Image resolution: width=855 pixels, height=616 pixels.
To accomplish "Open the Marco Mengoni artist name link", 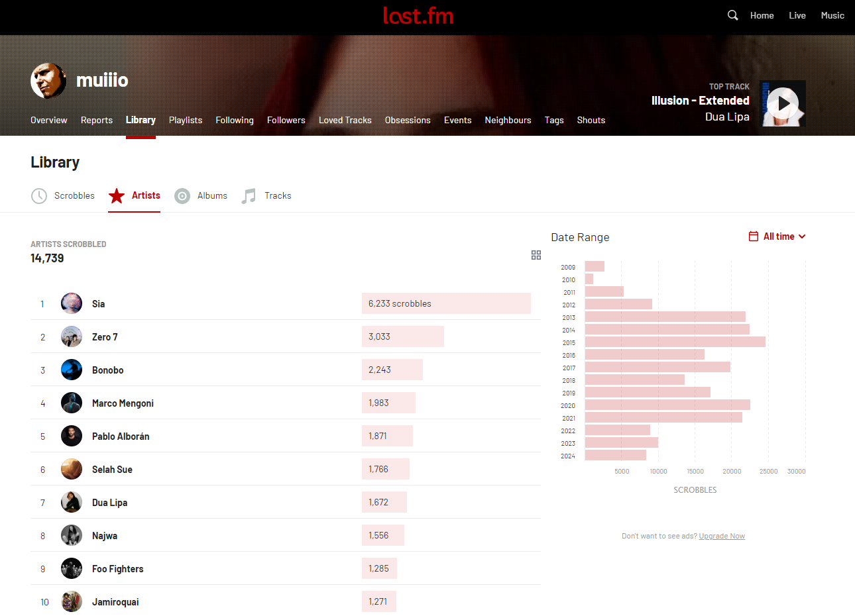I will 123,403.
